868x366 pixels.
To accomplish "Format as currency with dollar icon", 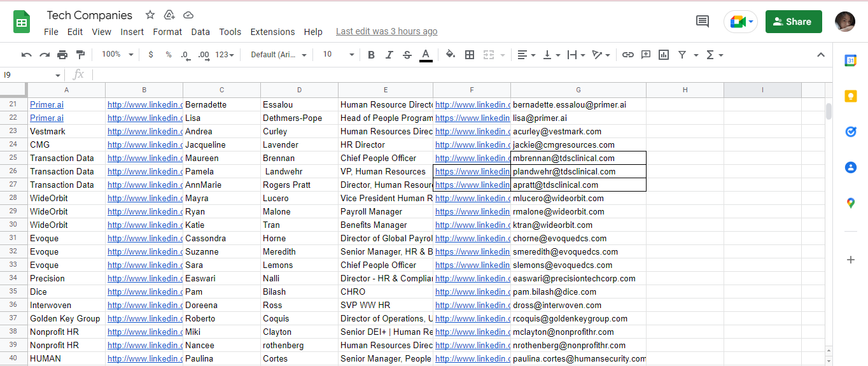I will click(151, 55).
